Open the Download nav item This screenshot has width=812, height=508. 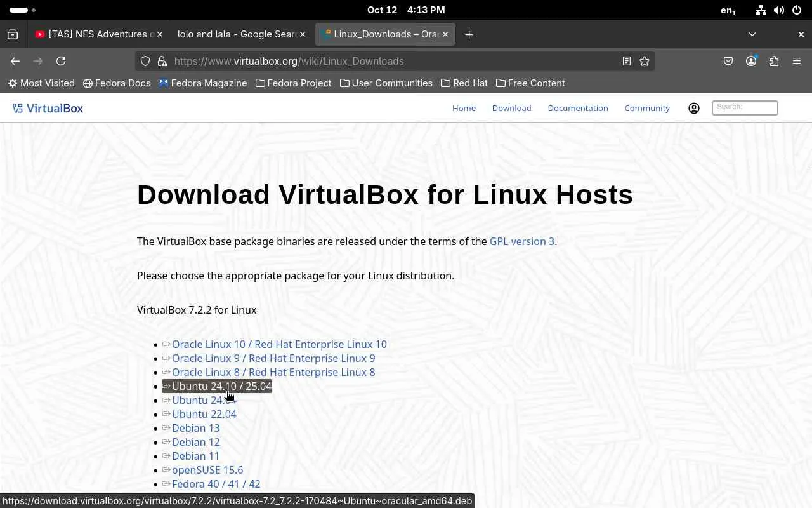pos(511,108)
